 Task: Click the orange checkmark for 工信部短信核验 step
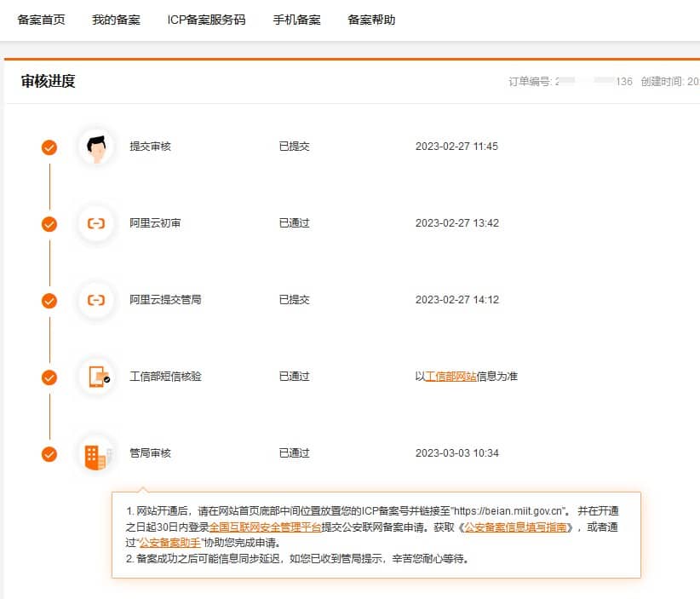pos(49,377)
